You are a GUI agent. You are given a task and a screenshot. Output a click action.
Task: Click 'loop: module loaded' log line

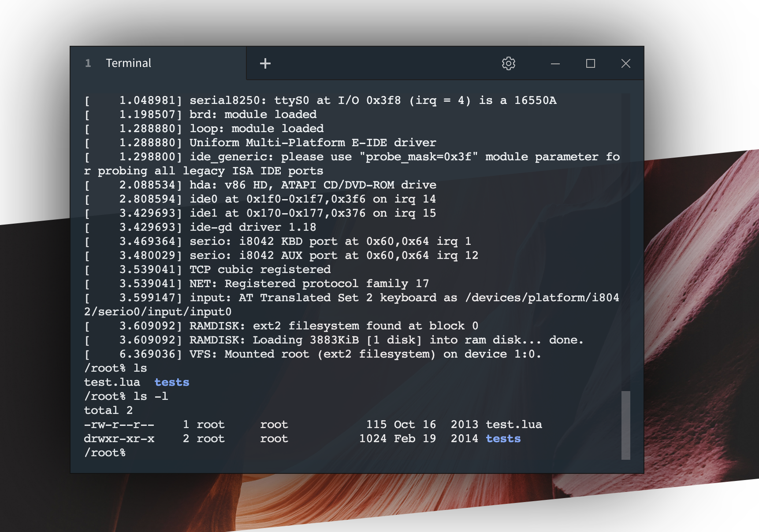point(204,129)
